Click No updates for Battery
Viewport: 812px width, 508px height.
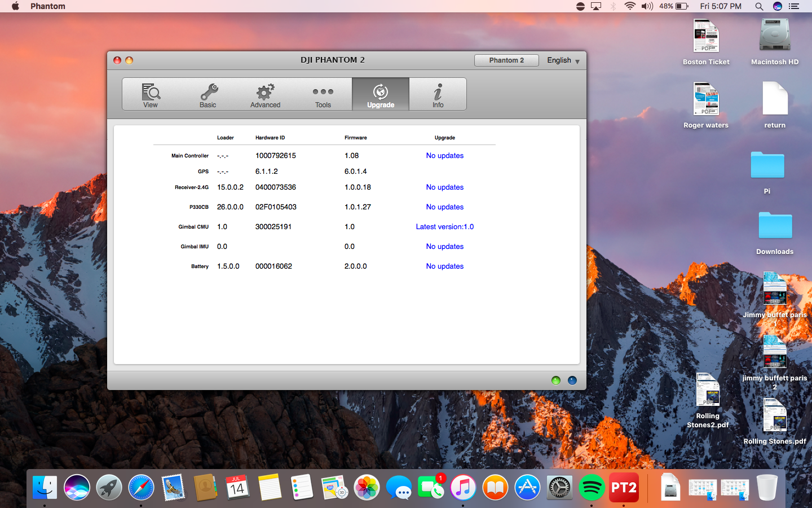tap(445, 266)
